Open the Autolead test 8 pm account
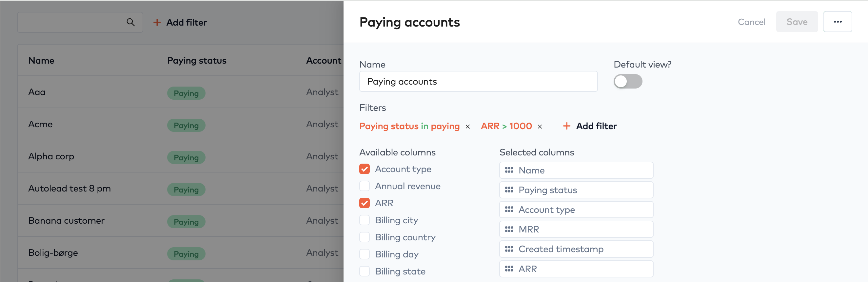This screenshot has height=282, width=868. [181, 188]
